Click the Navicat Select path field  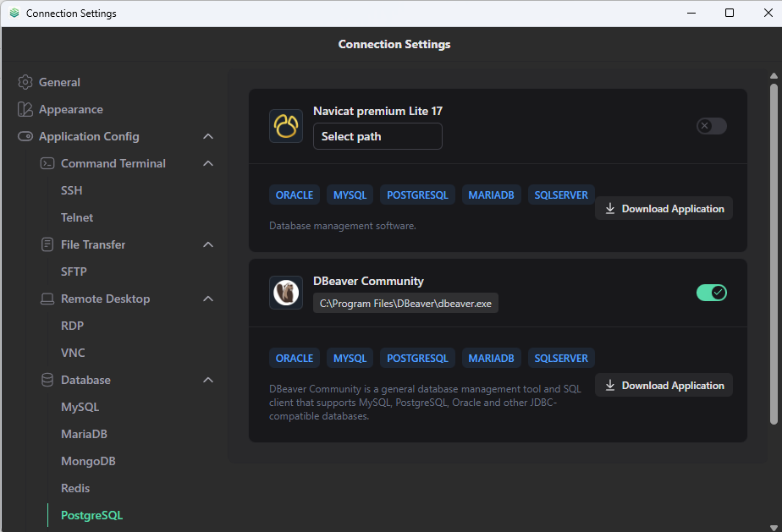(x=377, y=136)
